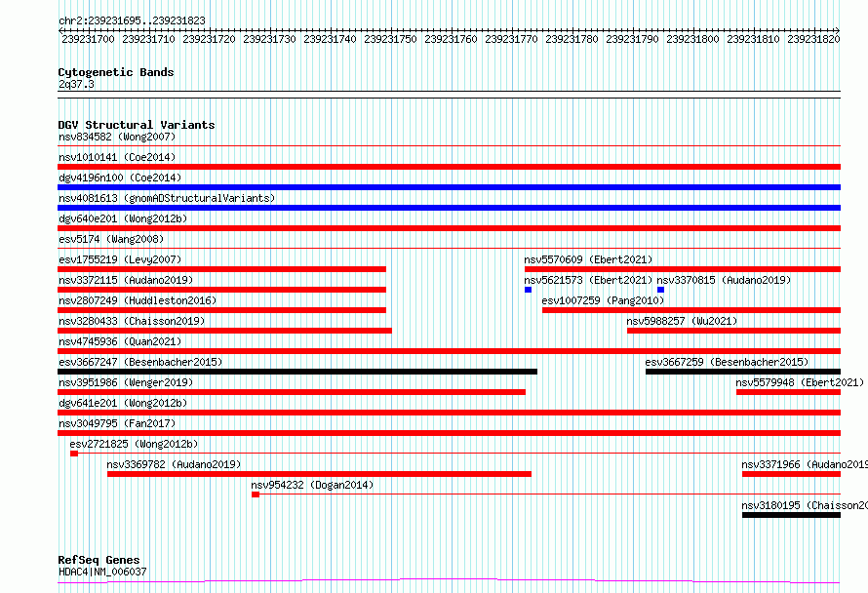Select nsv3372115 (Audano2019) label

pos(126,280)
